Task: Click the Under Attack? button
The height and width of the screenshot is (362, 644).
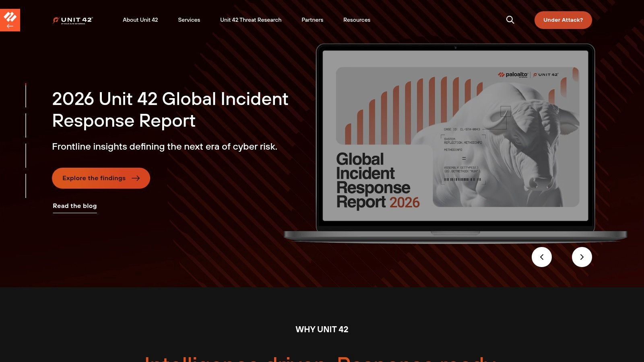Action: (x=563, y=20)
